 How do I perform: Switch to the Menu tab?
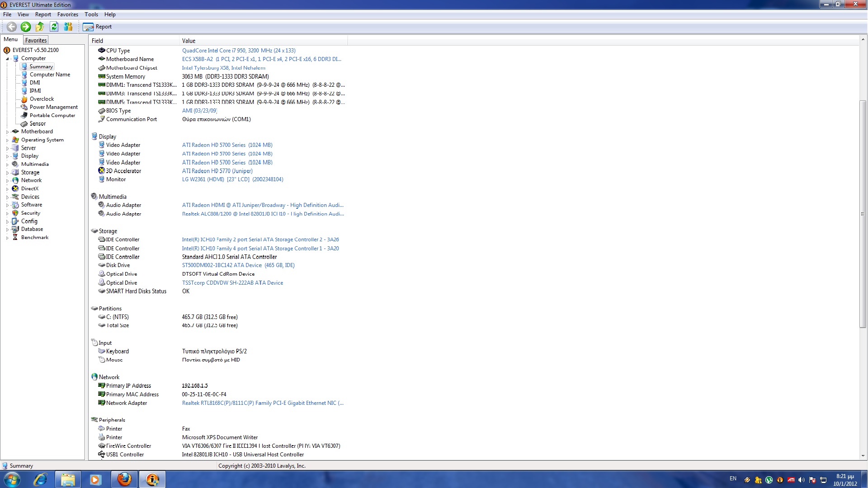click(x=11, y=39)
